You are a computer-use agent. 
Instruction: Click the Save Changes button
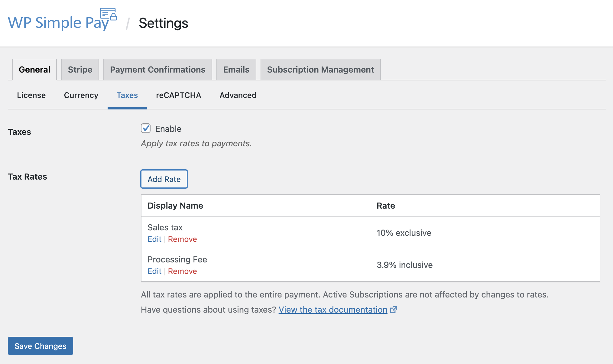point(41,346)
